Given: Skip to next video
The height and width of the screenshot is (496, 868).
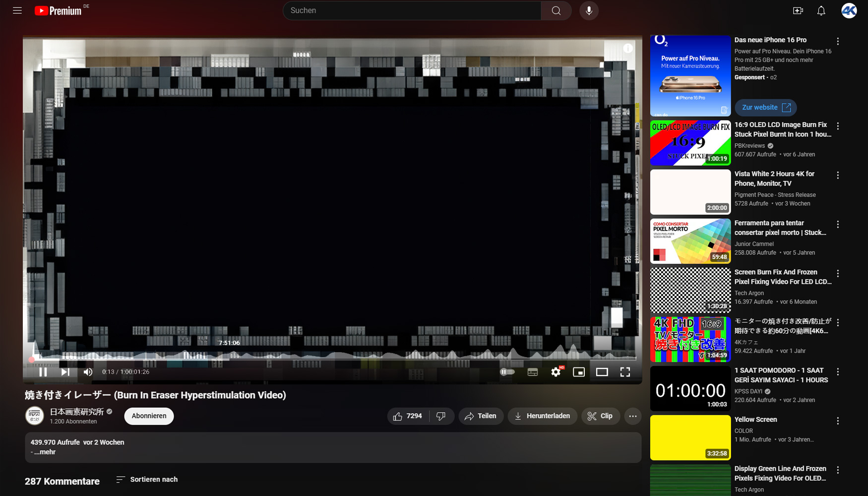Looking at the screenshot, I should coord(65,372).
